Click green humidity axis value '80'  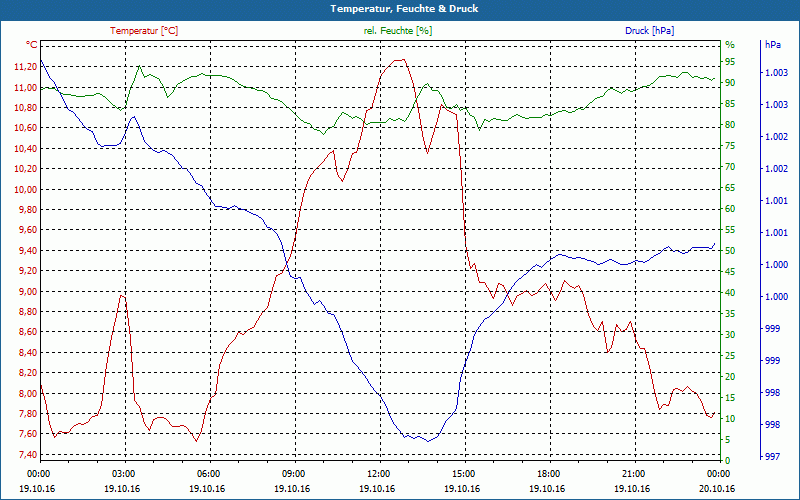(x=730, y=125)
